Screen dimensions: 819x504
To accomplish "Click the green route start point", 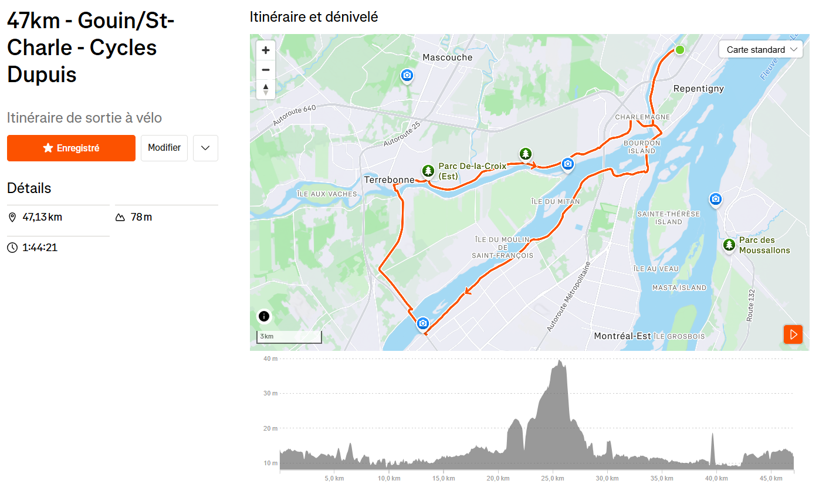I will coord(679,50).
